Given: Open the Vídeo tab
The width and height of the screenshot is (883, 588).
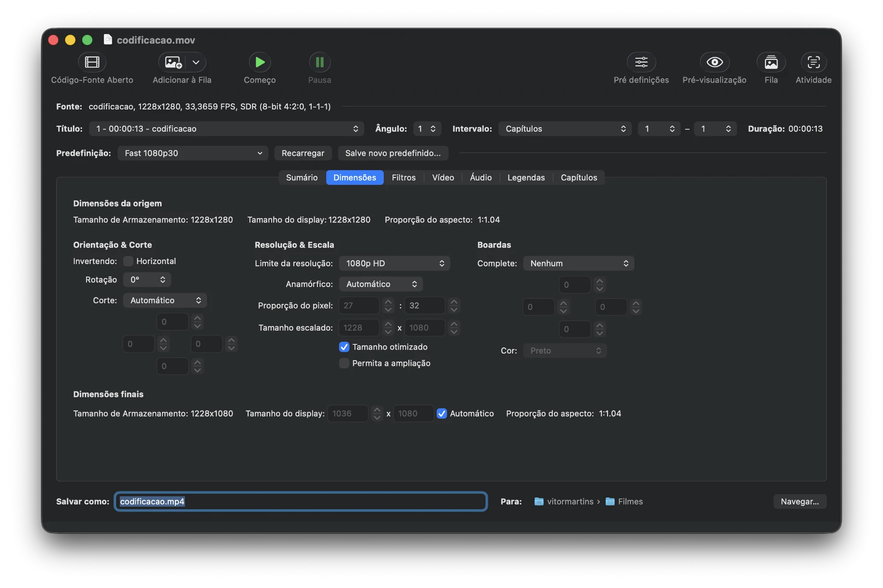Looking at the screenshot, I should (x=443, y=177).
